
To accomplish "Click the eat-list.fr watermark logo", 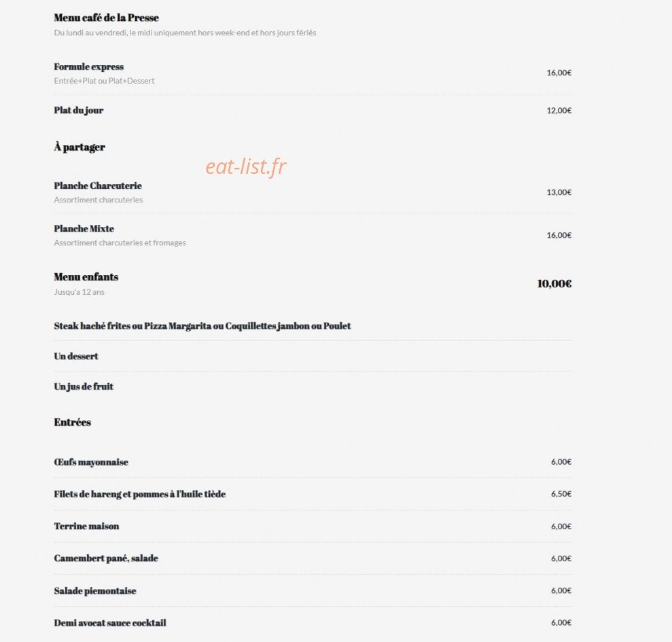I will [x=245, y=166].
